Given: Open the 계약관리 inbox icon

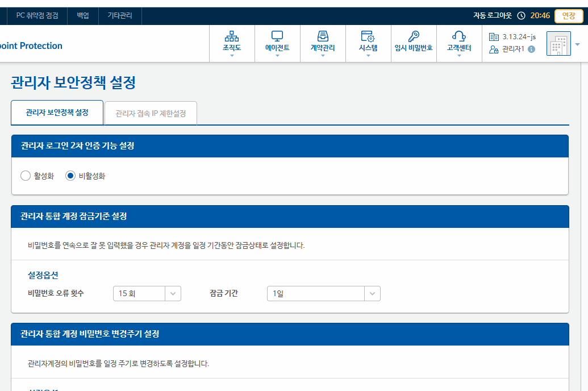Looking at the screenshot, I should click(323, 37).
